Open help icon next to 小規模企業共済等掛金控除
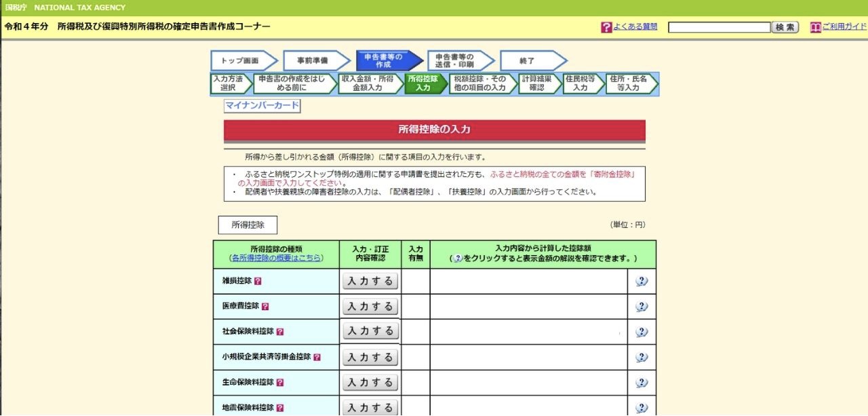Image resolution: width=868 pixels, height=416 pixels. (x=317, y=357)
